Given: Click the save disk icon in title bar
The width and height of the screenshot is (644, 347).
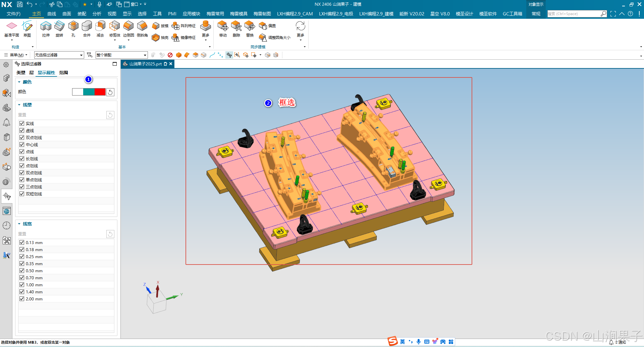Looking at the screenshot, I should tap(20, 4).
